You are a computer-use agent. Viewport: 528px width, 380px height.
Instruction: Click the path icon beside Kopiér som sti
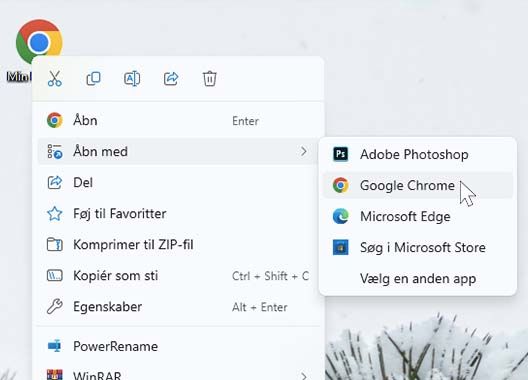coord(55,276)
